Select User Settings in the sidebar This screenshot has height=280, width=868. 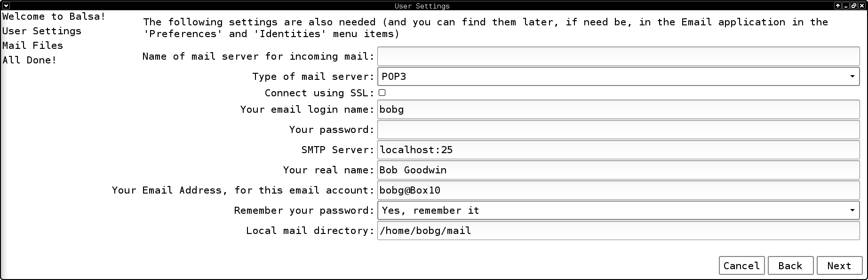click(41, 31)
